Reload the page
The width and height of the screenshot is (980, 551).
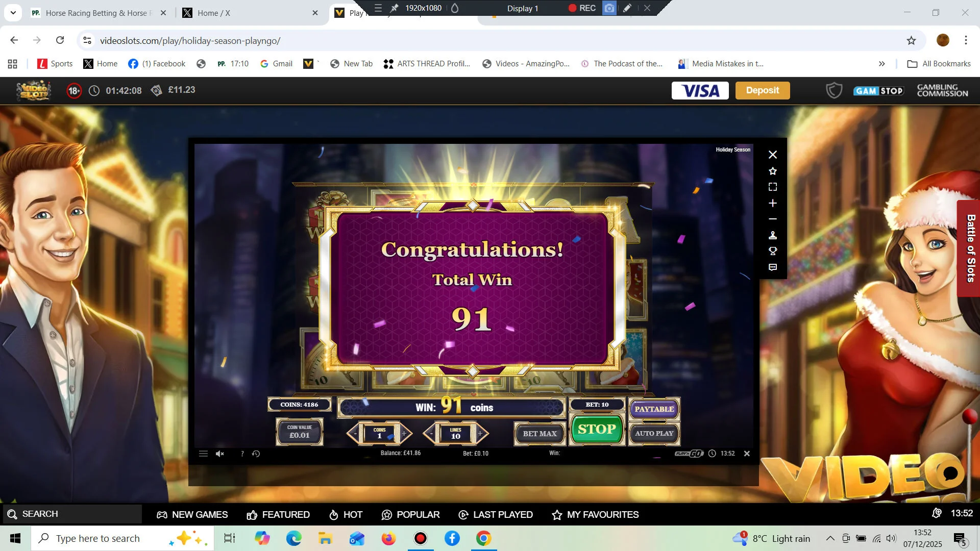click(60, 40)
